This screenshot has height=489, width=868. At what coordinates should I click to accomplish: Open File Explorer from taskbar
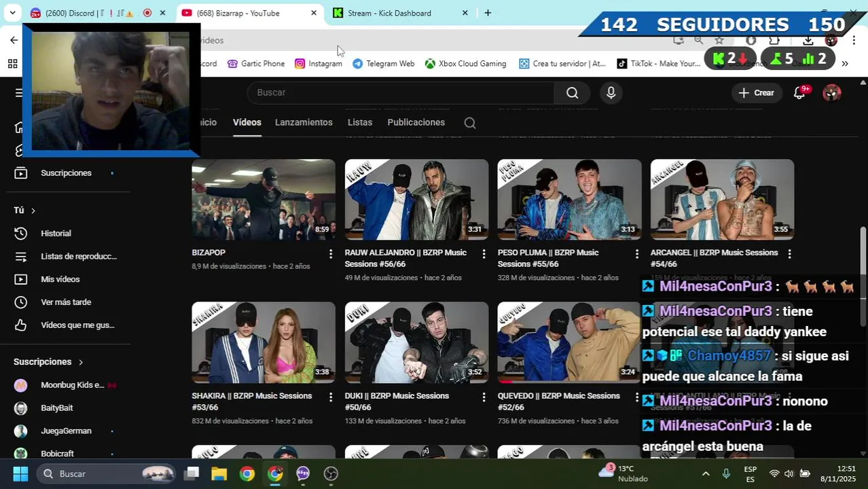click(219, 473)
